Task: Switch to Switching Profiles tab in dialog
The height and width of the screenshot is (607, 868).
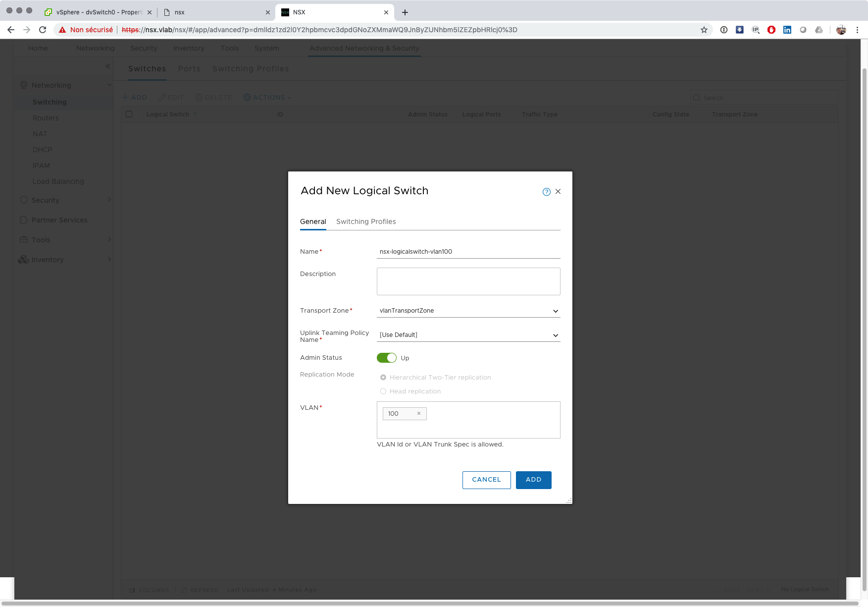Action: 366,221
